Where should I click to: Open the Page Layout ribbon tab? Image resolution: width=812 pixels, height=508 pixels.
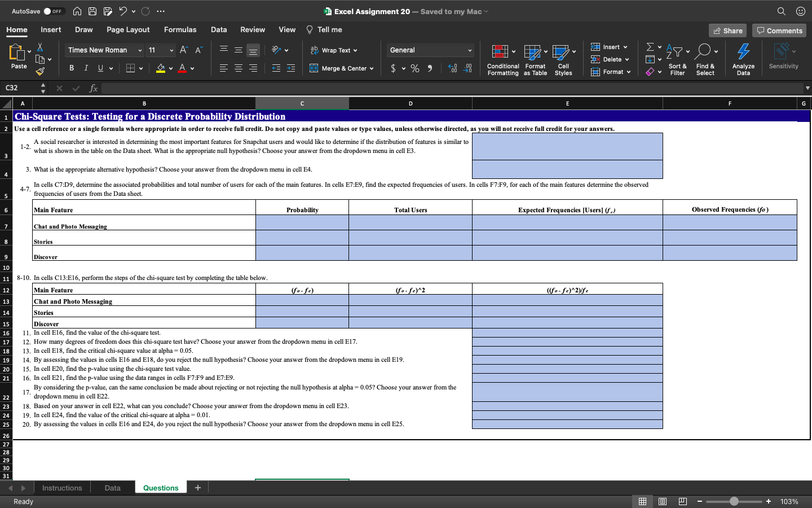(x=128, y=30)
